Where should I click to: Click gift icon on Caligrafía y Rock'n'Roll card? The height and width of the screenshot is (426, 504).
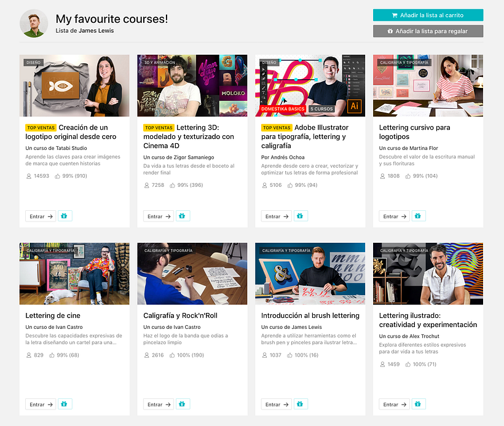tap(183, 404)
